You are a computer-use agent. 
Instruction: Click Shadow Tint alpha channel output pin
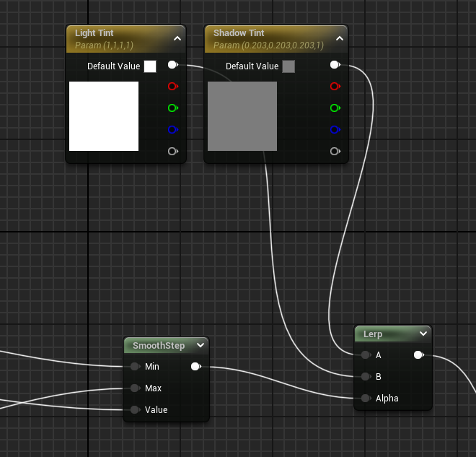(334, 152)
